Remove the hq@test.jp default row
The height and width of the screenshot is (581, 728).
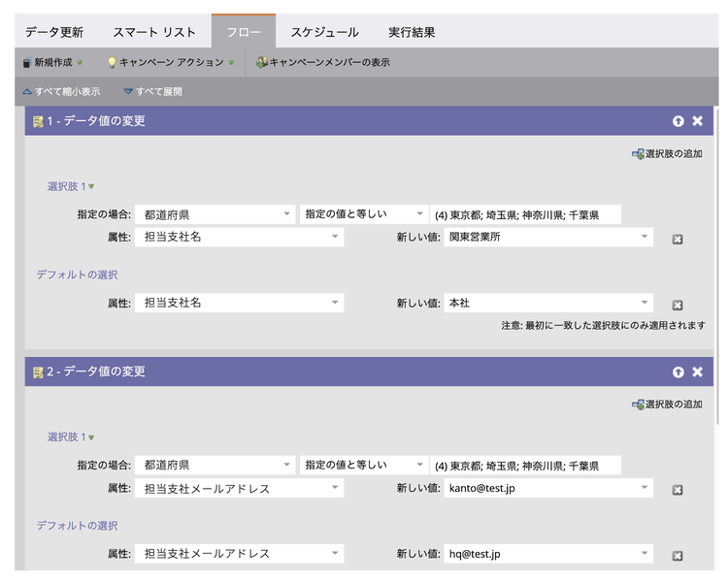pos(678,556)
